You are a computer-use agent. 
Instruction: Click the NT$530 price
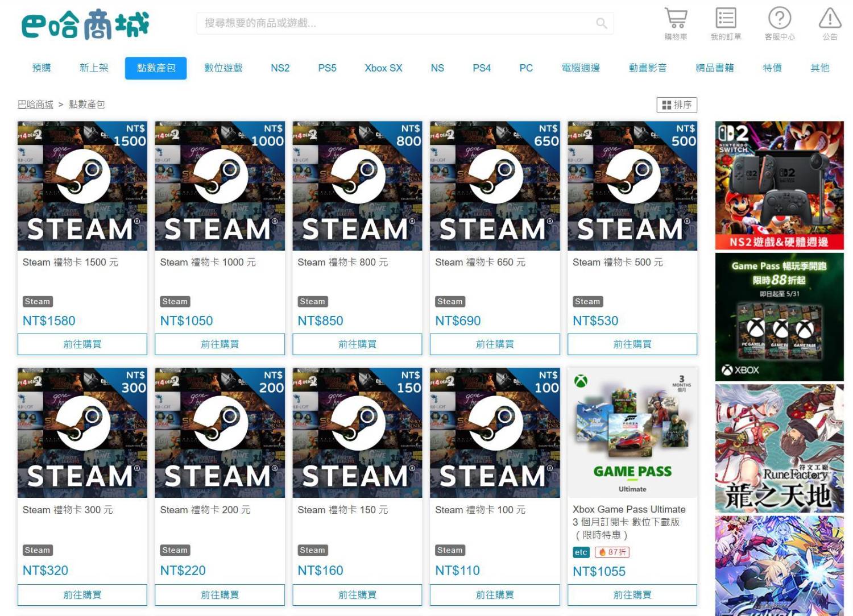coord(595,321)
